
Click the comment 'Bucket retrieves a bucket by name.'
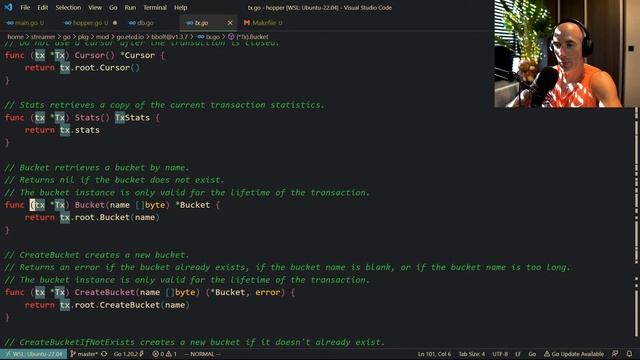coord(96,167)
